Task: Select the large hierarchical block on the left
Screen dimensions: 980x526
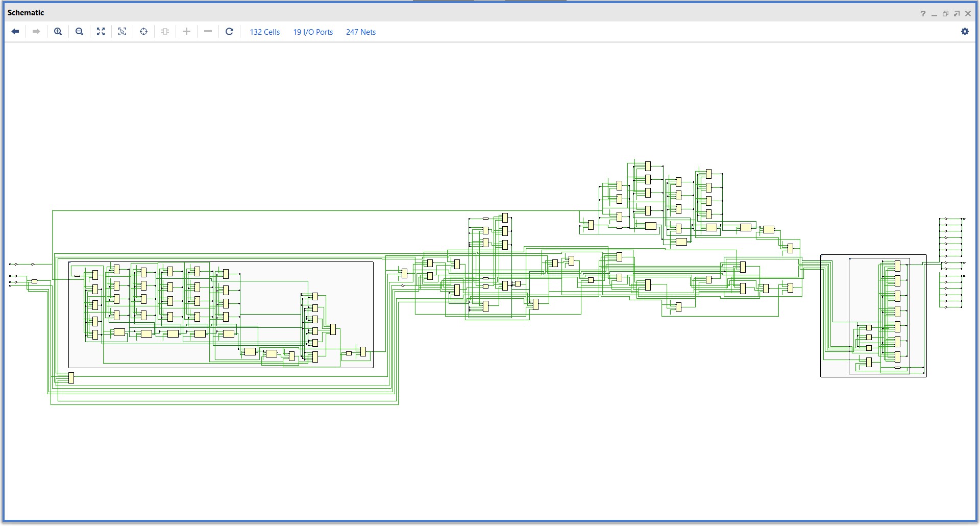Action: coord(221,315)
